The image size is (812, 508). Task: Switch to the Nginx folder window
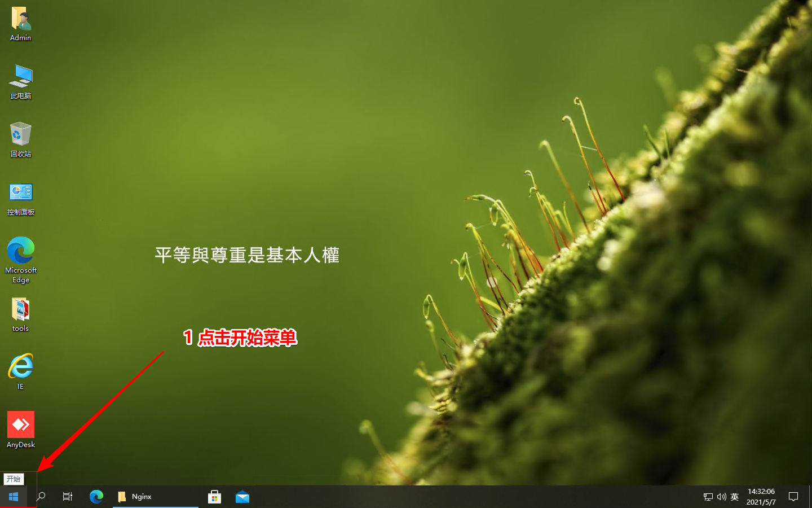pos(155,497)
